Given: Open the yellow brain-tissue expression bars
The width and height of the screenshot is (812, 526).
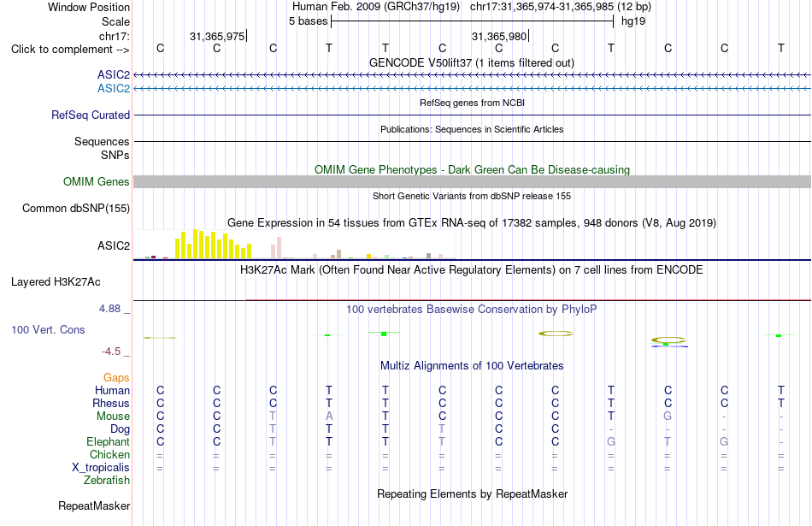Looking at the screenshot, I should coord(214,244).
